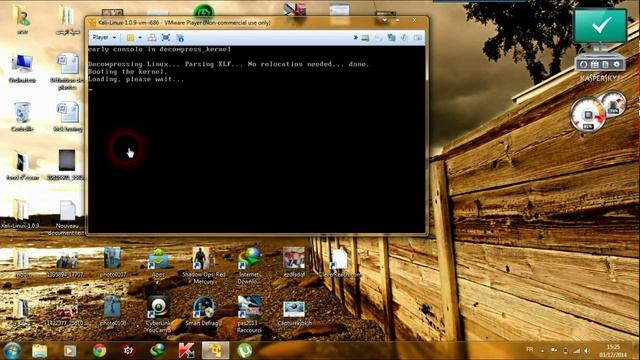Click the Kaspersky gadget scan circle icon
The width and height of the screenshot is (640, 360).
point(583,64)
